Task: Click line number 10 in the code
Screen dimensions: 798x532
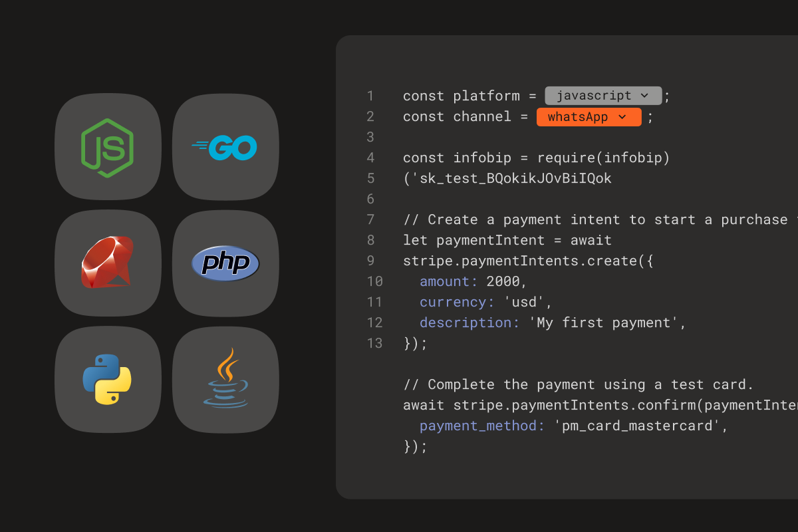Action: 375,281
